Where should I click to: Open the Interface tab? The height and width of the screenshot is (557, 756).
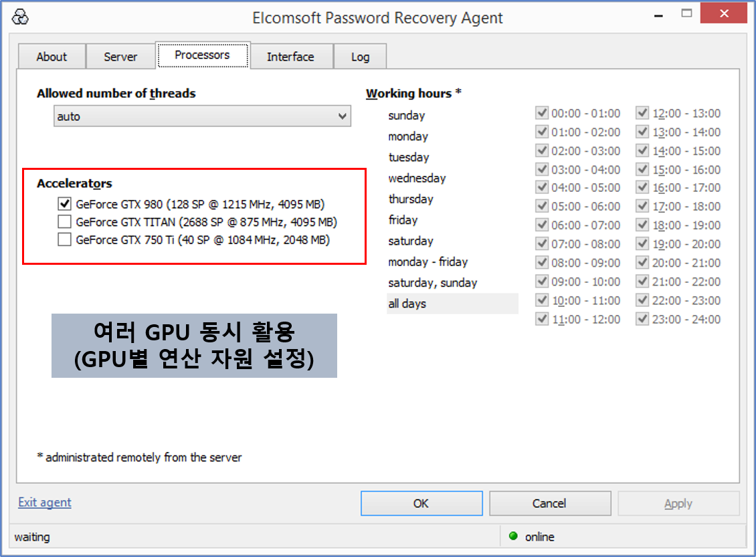click(291, 57)
